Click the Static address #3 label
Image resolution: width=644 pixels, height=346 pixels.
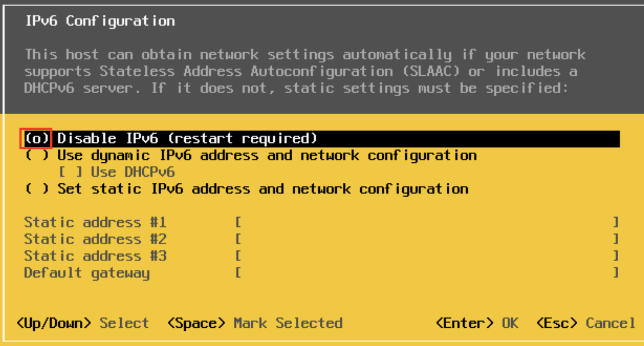[95, 256]
